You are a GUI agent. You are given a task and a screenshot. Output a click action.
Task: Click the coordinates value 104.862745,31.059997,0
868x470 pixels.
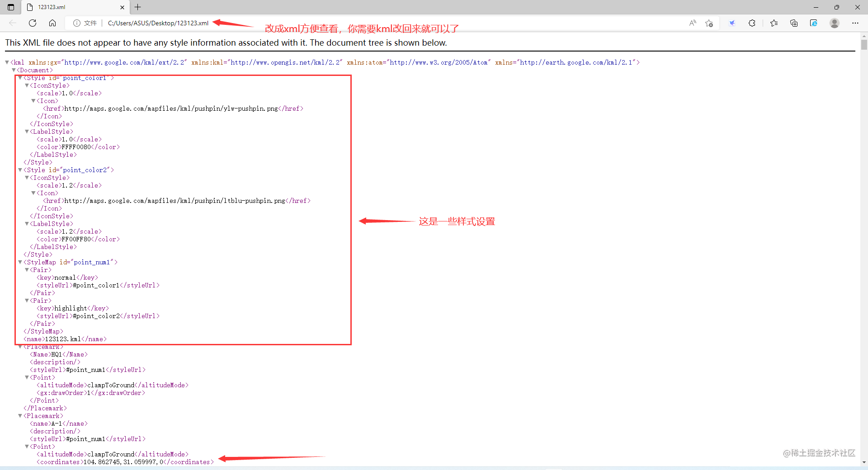point(123,462)
